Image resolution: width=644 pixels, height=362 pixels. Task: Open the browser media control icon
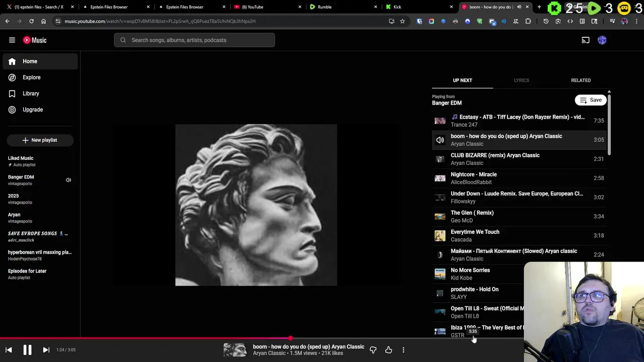(612, 21)
